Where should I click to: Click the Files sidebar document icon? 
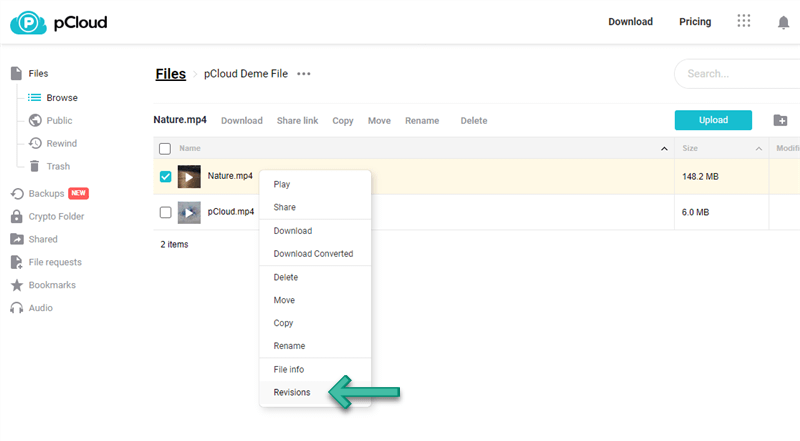tap(16, 74)
